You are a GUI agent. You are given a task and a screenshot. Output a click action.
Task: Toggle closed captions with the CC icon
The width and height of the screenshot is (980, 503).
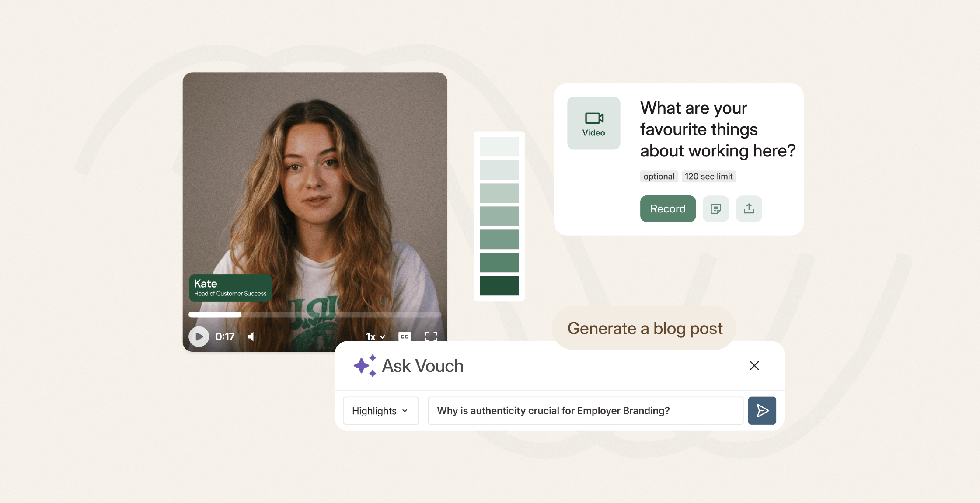coord(405,336)
